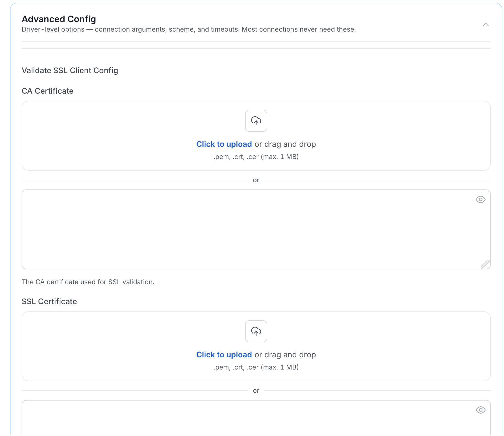Click the CA Certificate textarea resize handle
Screen dimensions: 504x436
[486, 264]
